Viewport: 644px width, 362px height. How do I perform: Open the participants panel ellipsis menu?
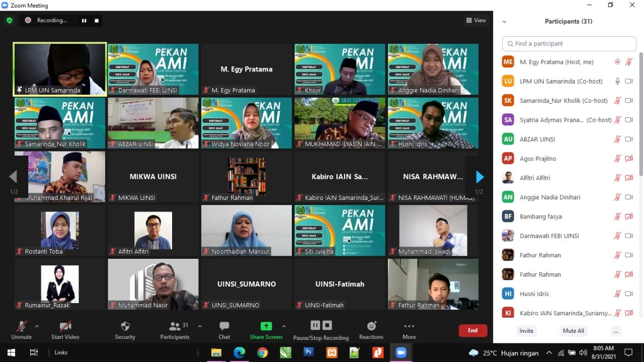[615, 331]
